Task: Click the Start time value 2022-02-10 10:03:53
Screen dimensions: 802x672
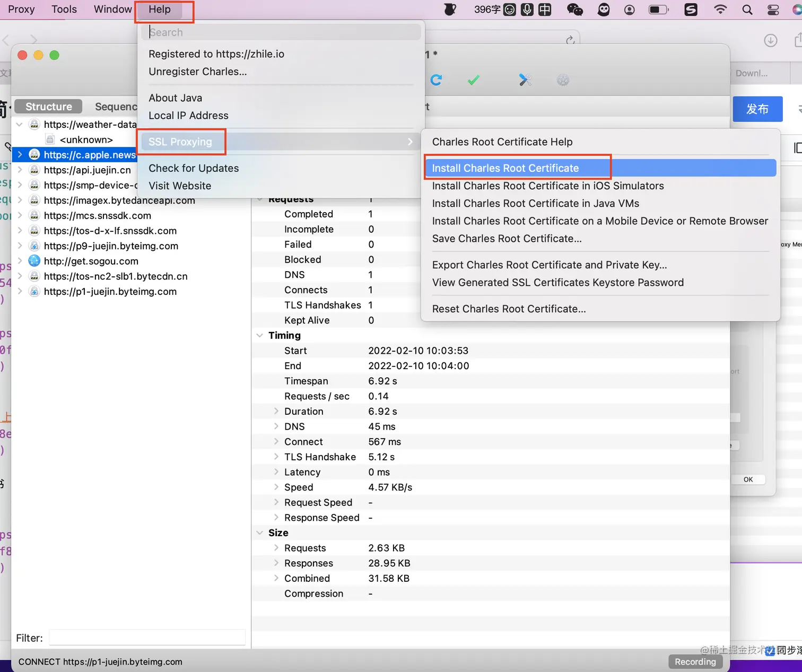Action: point(419,351)
